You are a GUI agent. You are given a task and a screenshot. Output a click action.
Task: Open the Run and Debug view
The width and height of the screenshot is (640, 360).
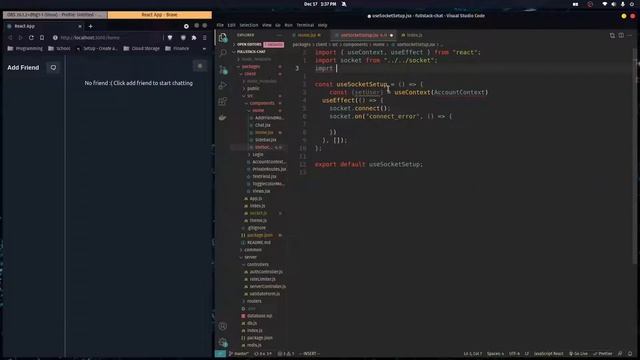[222, 86]
